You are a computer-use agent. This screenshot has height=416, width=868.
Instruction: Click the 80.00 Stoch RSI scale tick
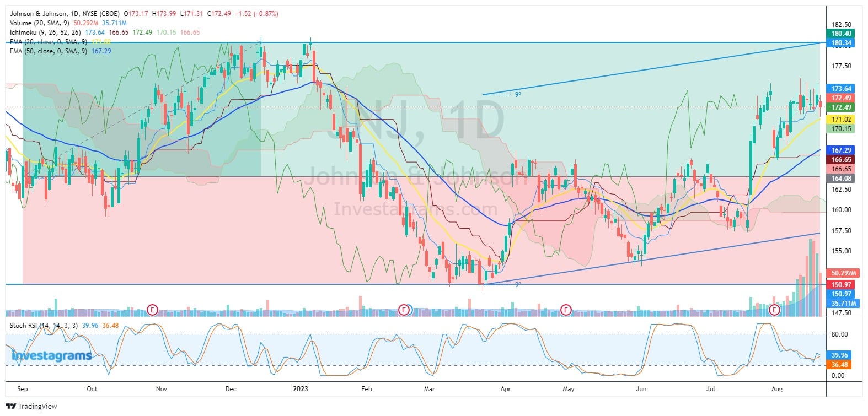(839, 334)
